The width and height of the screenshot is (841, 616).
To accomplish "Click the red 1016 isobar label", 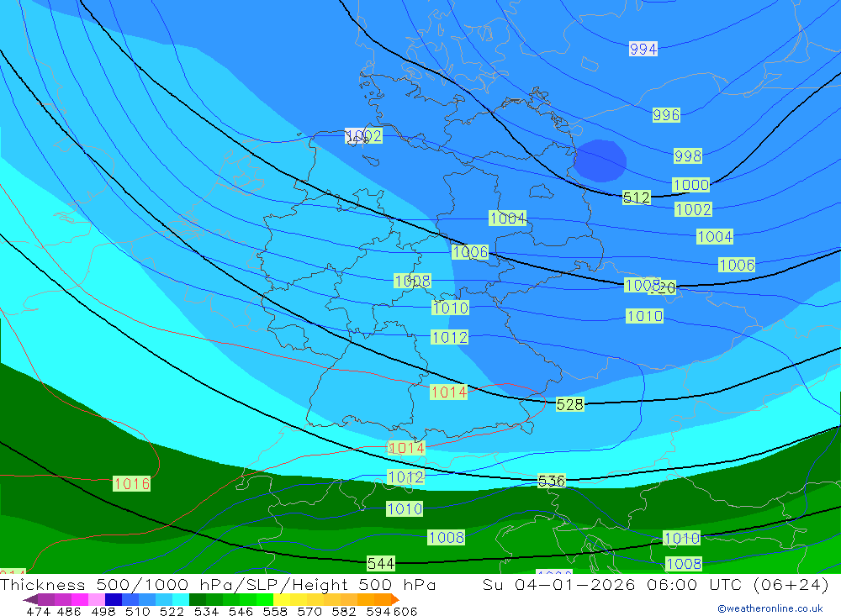I will click(132, 483).
